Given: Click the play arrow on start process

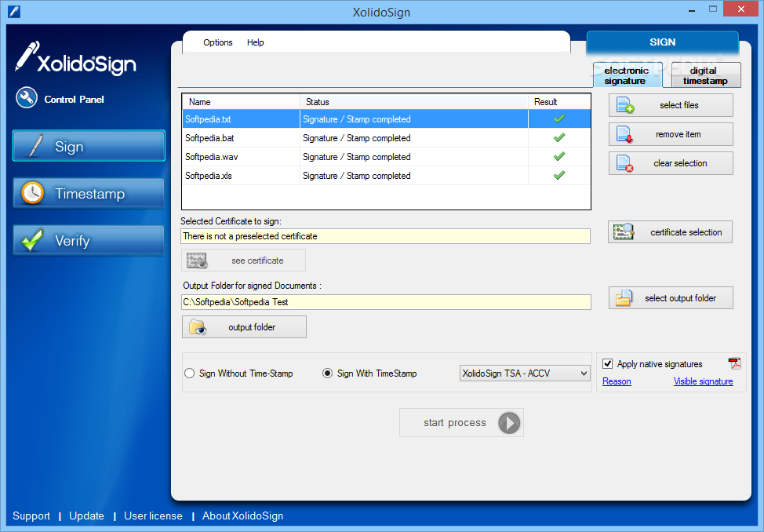Looking at the screenshot, I should (509, 423).
